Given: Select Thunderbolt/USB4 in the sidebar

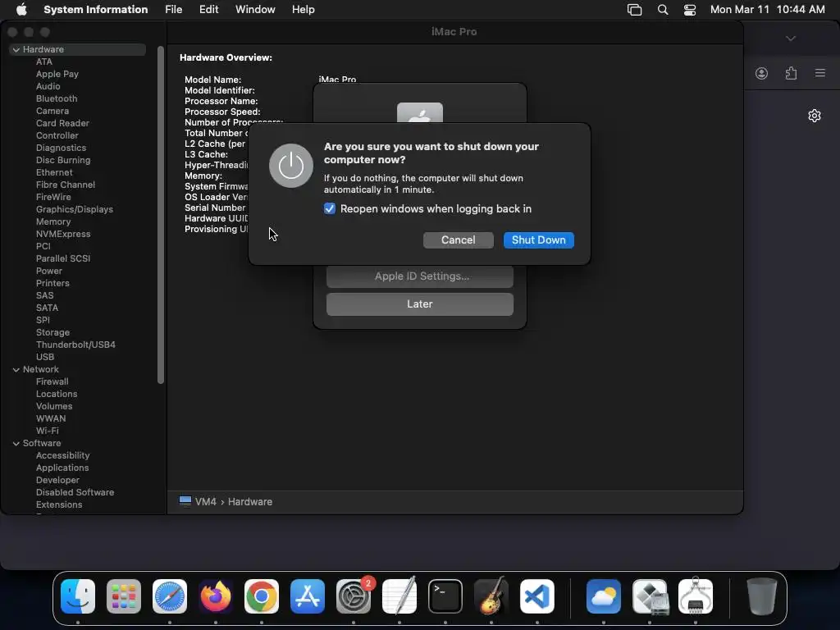Looking at the screenshot, I should [75, 345].
